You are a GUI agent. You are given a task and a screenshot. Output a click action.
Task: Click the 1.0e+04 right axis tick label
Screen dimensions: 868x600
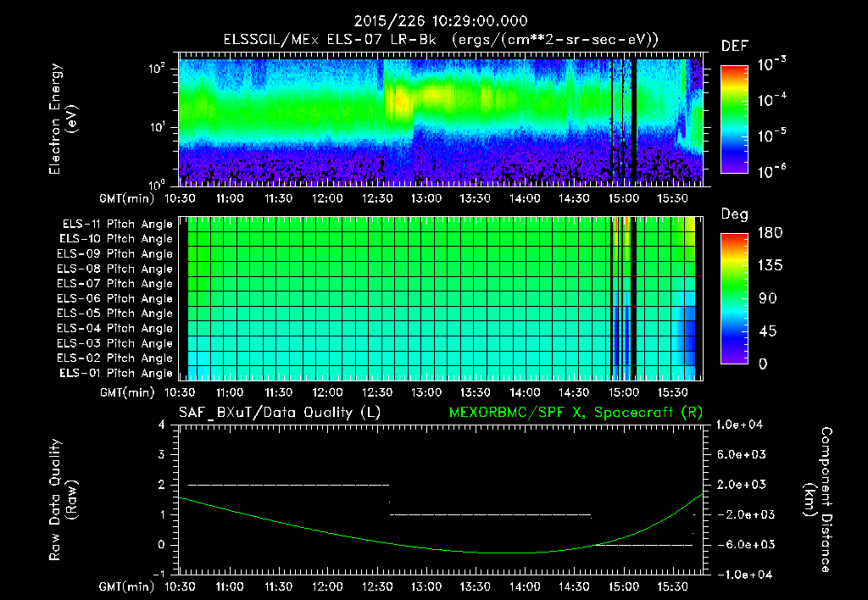click(x=739, y=425)
